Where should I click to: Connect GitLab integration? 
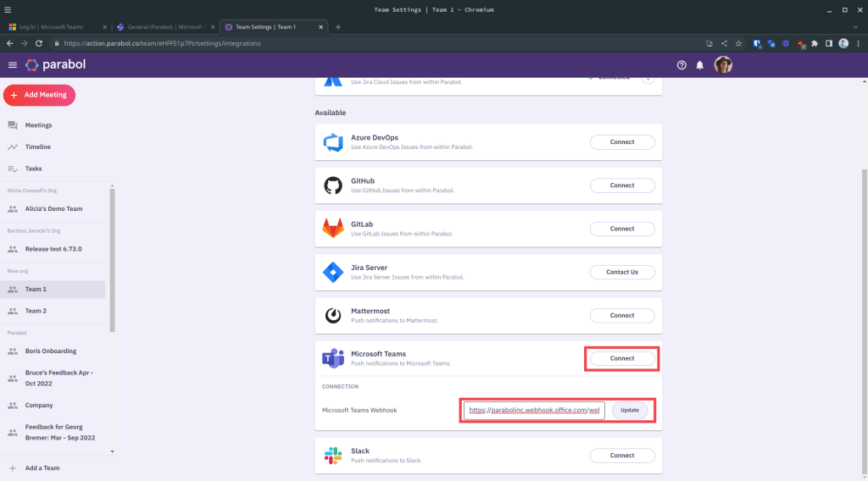622,229
